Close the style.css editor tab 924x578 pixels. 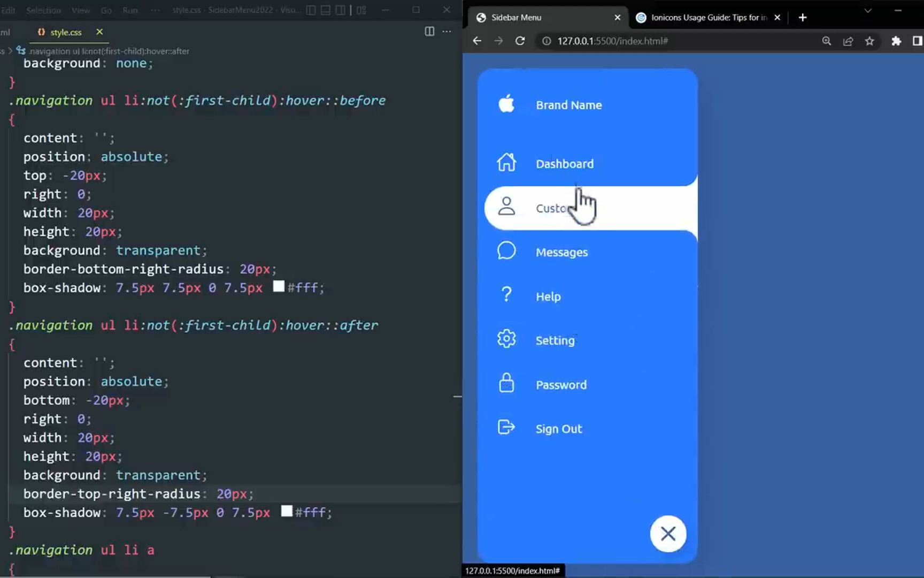tap(99, 32)
